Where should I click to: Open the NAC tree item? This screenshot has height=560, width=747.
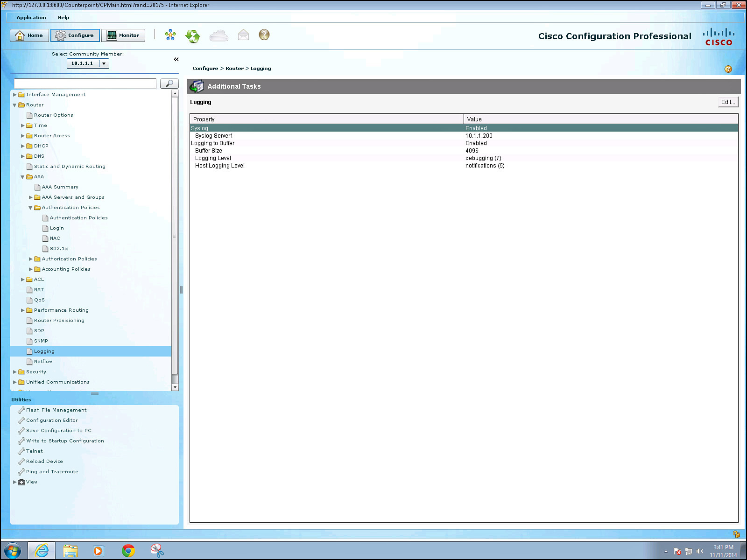(x=55, y=238)
